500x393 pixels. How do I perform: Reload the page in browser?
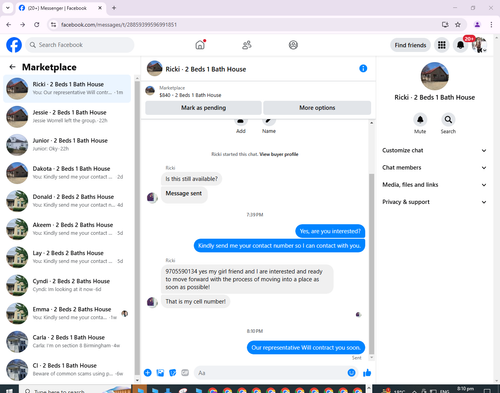(37, 25)
